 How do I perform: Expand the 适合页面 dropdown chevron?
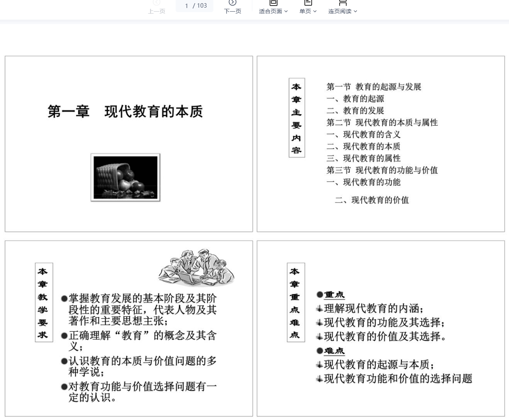click(286, 11)
